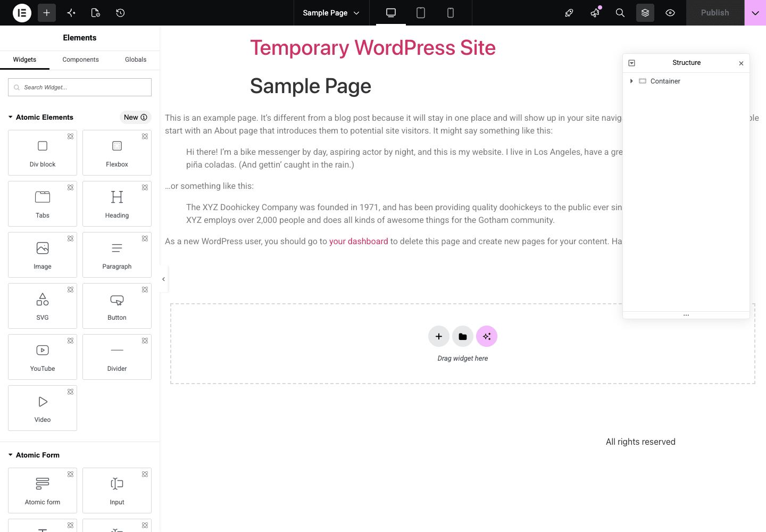Switch to the Components tab
766x532 pixels.
click(80, 60)
